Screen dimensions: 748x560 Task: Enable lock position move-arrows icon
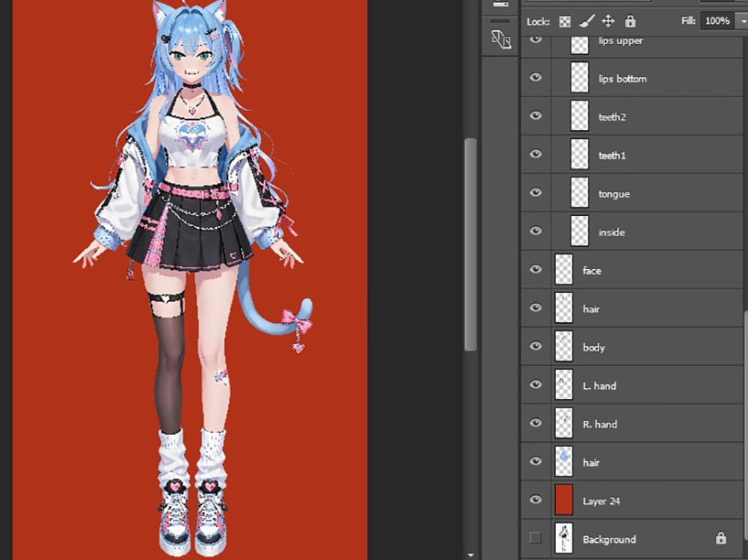[x=607, y=21]
